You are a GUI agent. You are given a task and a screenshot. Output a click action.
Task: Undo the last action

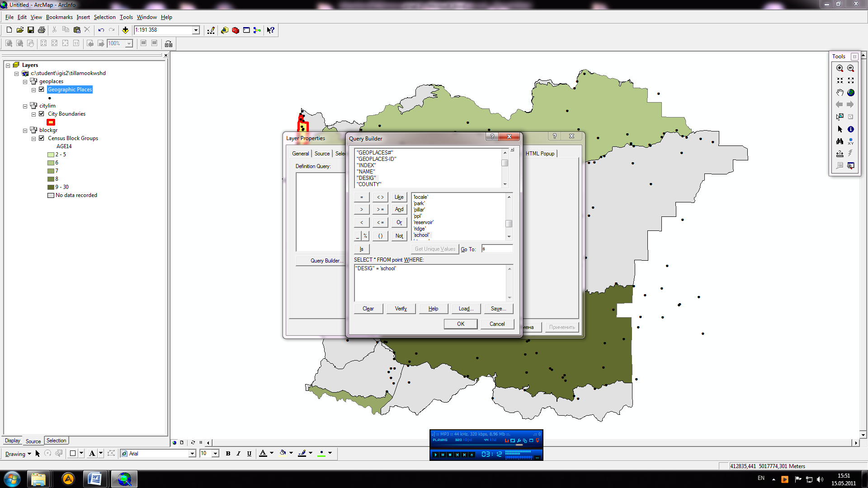click(101, 30)
